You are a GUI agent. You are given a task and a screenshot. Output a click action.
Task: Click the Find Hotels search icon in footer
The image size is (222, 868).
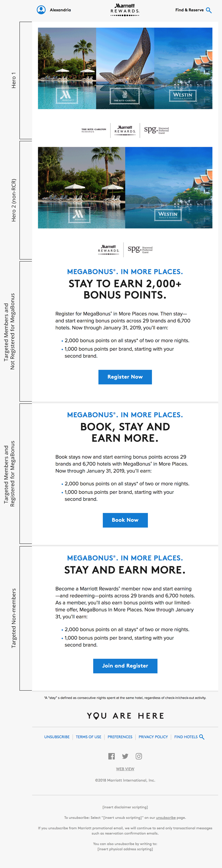(202, 737)
